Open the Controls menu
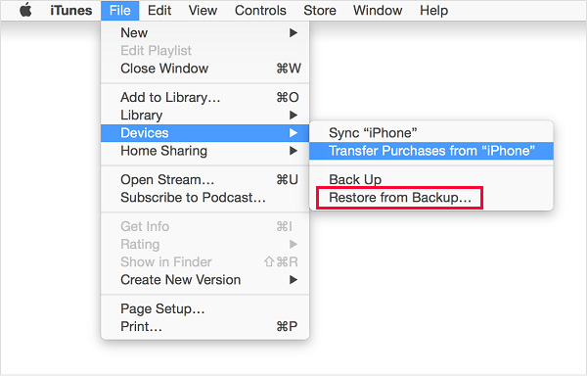 [260, 10]
